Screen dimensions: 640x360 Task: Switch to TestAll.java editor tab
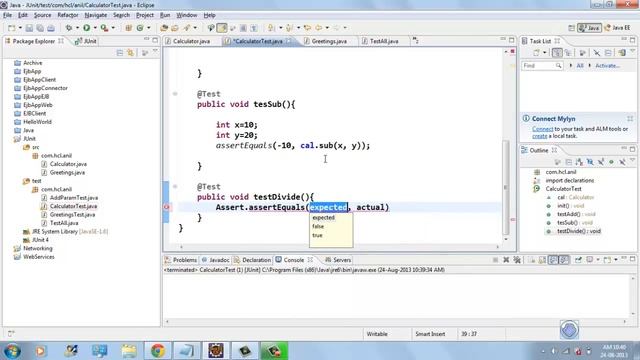tap(380, 41)
